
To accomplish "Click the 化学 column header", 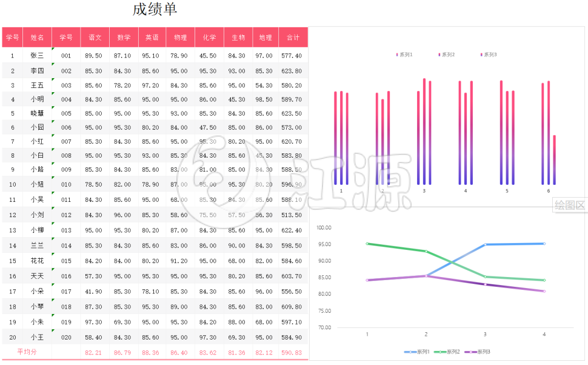I will pos(209,37).
